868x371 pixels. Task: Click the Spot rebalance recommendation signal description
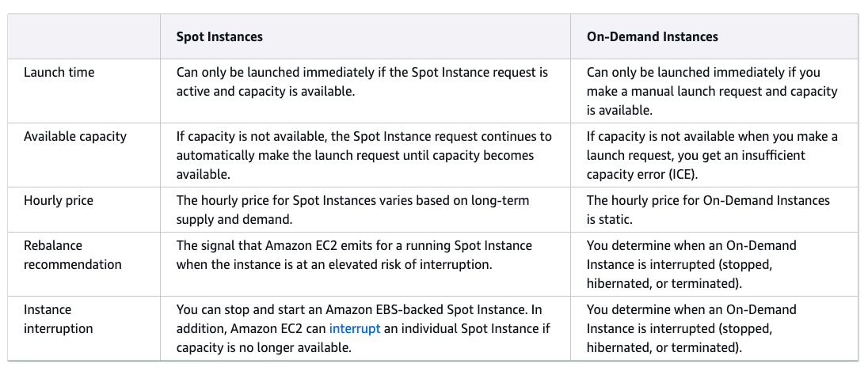tap(354, 255)
